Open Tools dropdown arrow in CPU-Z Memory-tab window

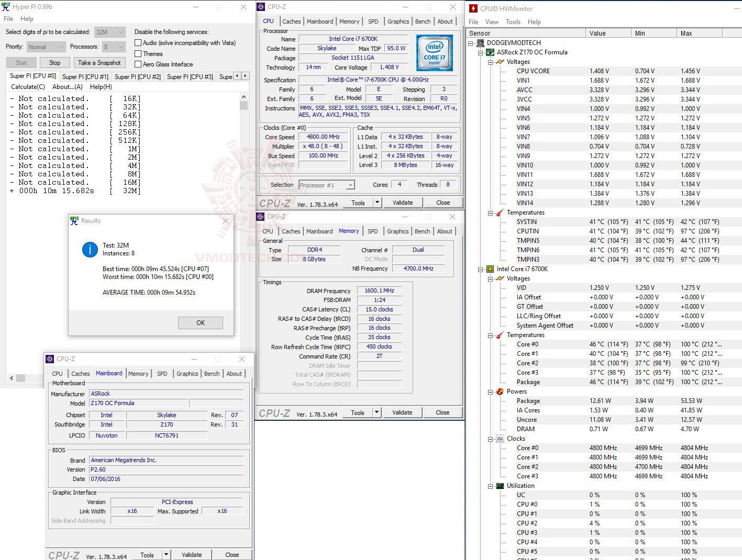376,412
